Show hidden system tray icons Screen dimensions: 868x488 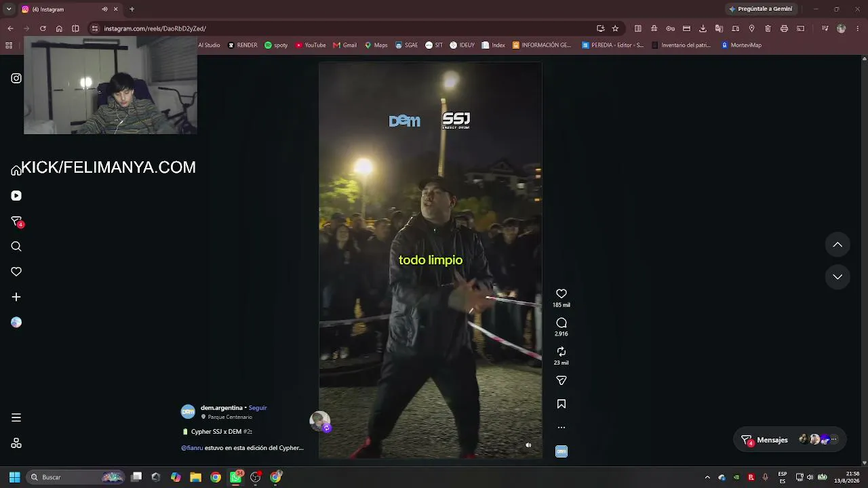707,477
